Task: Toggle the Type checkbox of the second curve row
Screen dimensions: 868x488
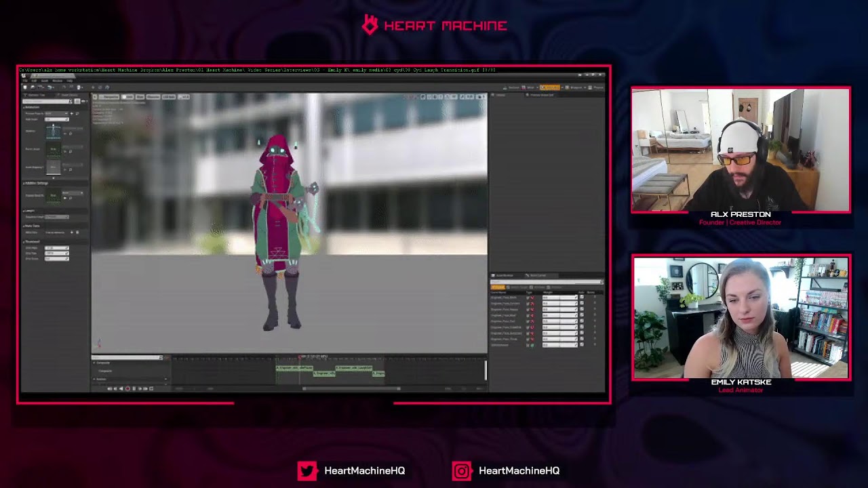Action: tap(528, 304)
